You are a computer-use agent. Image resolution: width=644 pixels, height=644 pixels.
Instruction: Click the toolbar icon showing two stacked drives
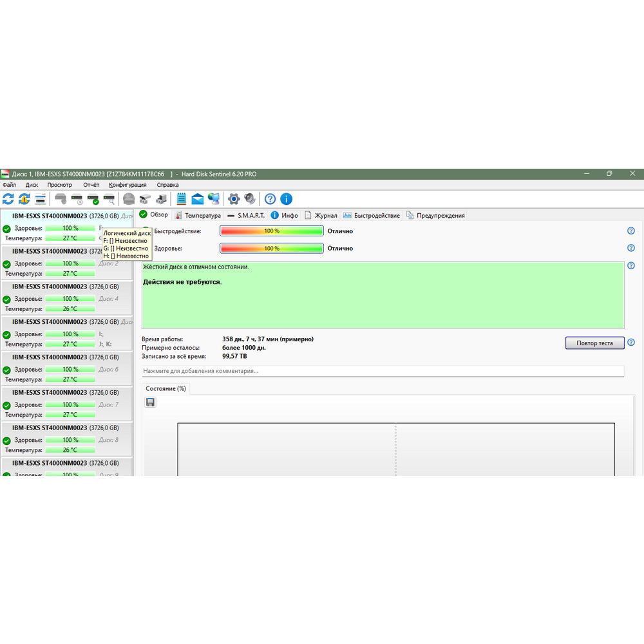pos(145,199)
